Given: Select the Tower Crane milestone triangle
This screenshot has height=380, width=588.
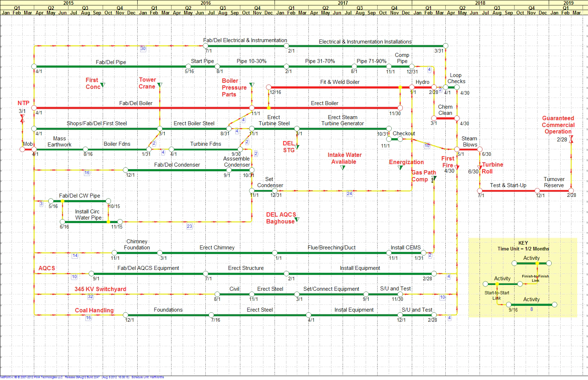Looking at the screenshot, I should tap(160, 85).
